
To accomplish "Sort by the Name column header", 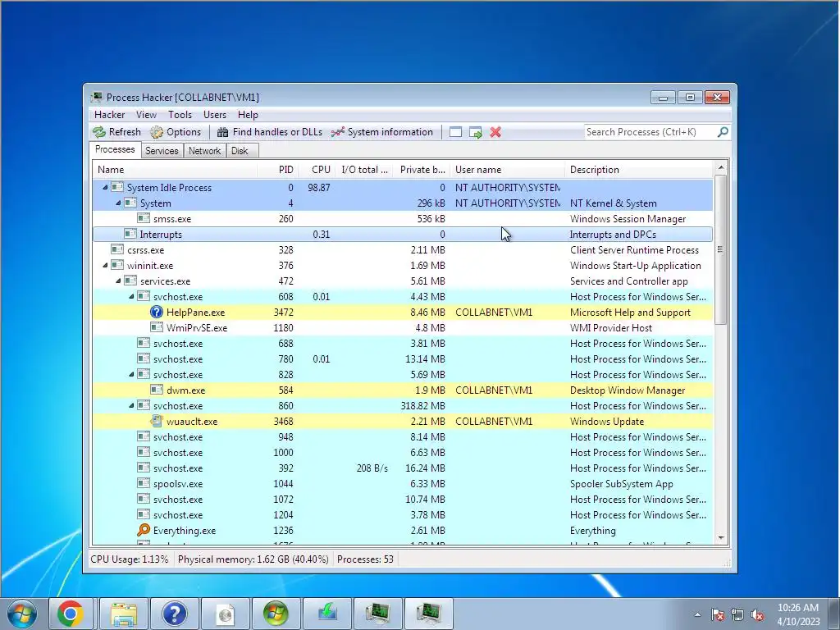I will click(x=175, y=170).
